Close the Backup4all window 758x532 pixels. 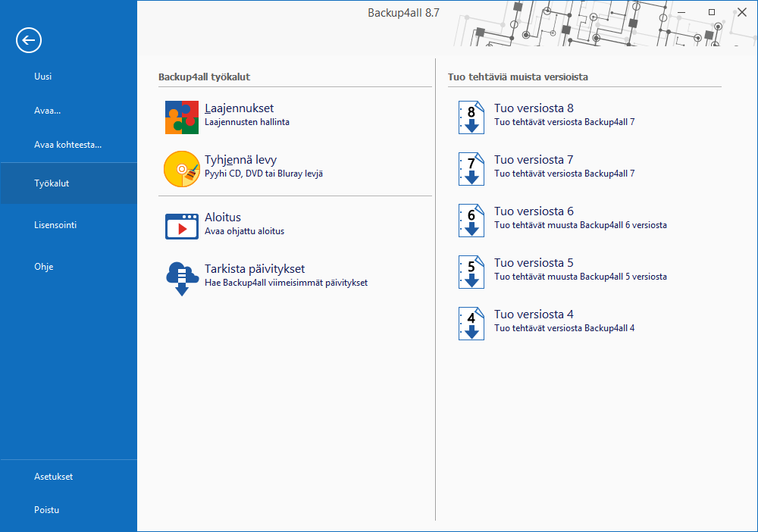(x=742, y=13)
